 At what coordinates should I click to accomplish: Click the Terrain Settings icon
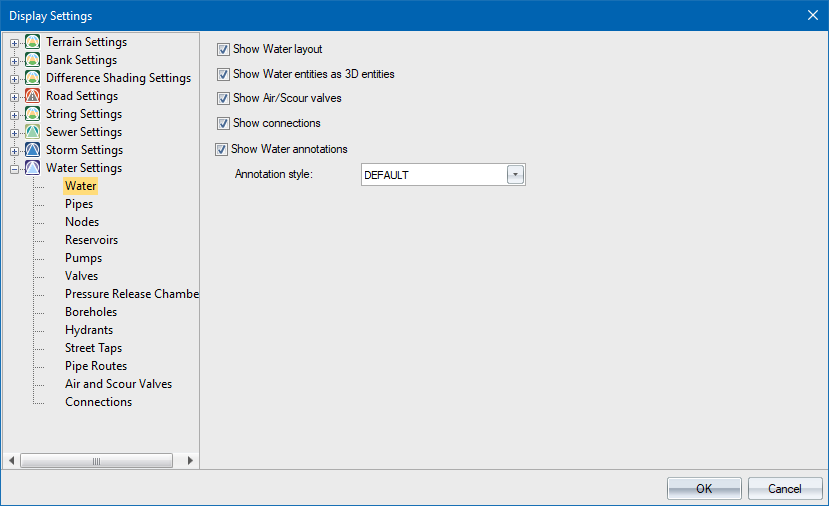click(32, 42)
